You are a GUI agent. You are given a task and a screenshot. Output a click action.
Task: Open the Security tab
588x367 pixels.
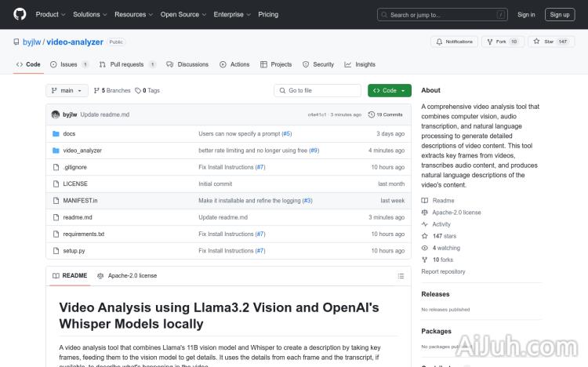tap(318, 64)
